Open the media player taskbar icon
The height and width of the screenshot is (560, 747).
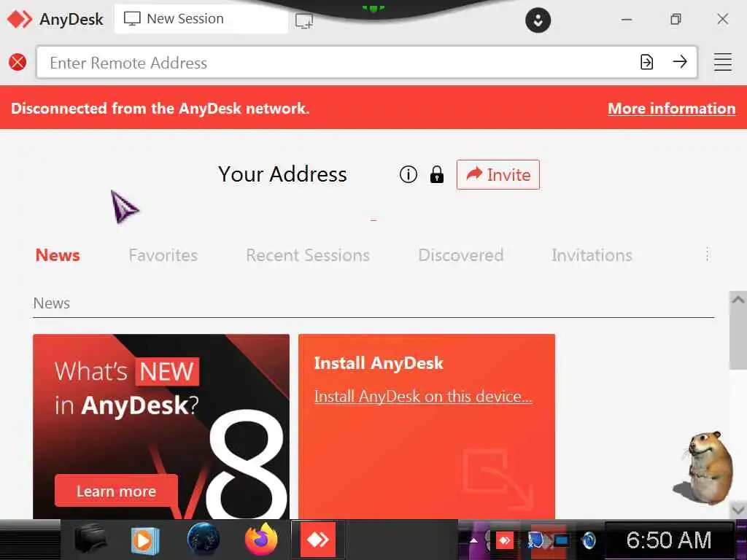145,540
